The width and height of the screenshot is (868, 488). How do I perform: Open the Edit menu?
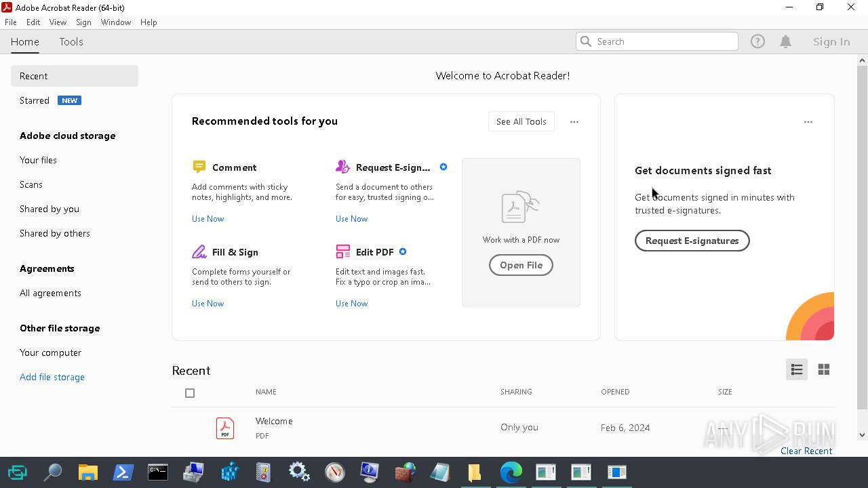pyautogui.click(x=33, y=22)
